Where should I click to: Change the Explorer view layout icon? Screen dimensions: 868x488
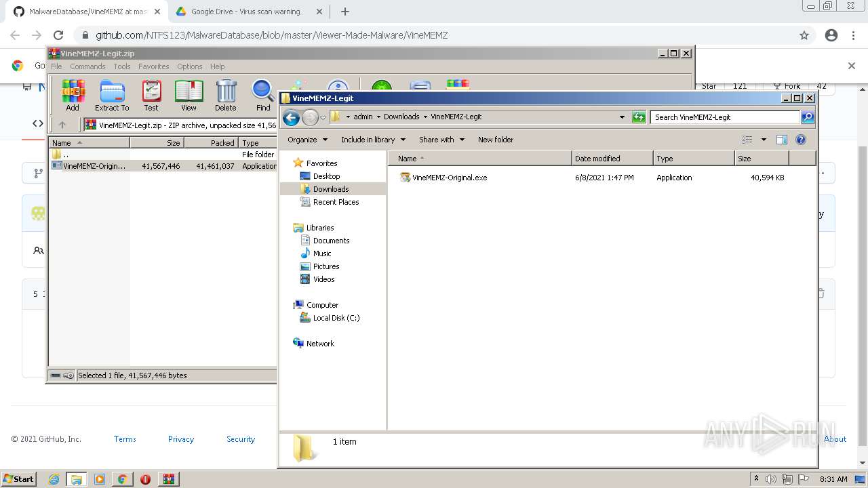click(747, 140)
